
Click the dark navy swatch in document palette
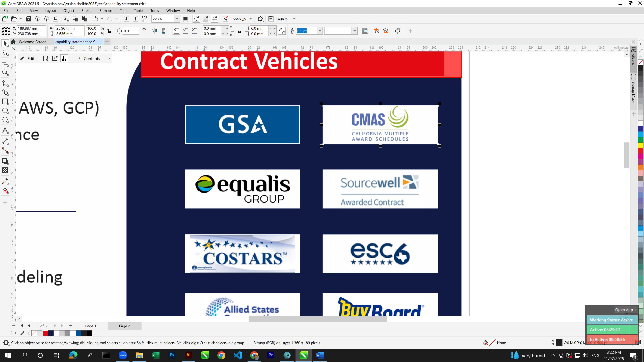51,333
